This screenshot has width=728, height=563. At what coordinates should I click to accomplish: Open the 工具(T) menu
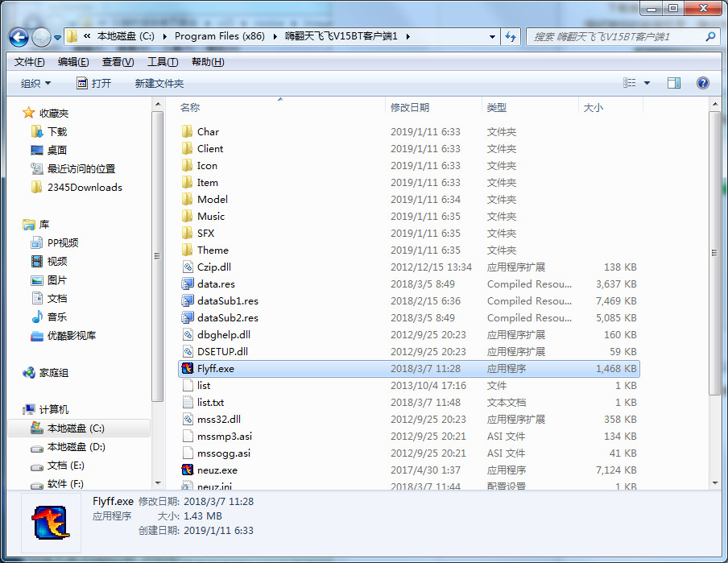coord(163,62)
